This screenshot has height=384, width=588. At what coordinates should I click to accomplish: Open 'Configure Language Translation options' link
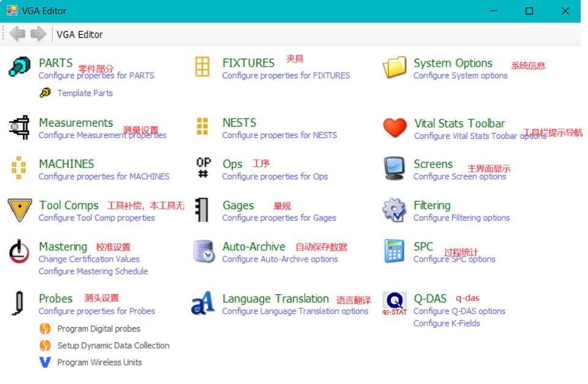click(296, 311)
